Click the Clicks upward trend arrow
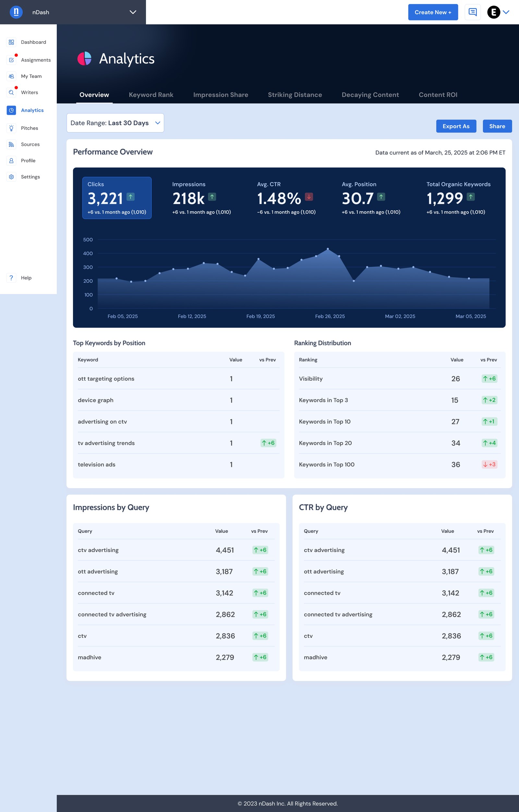The image size is (519, 812). coord(130,197)
